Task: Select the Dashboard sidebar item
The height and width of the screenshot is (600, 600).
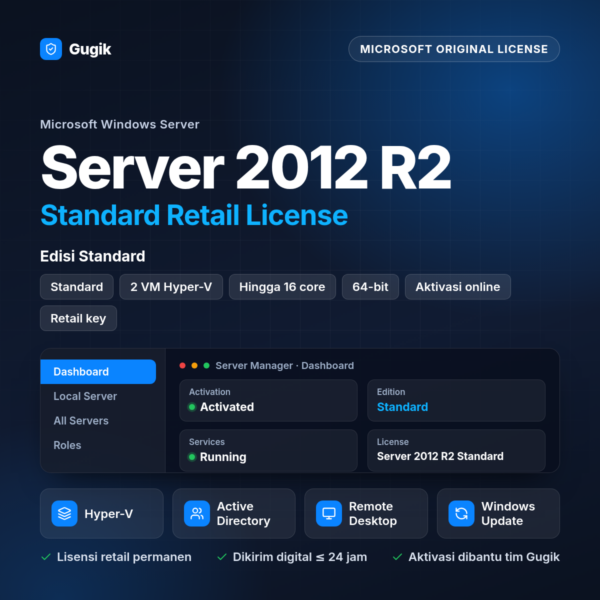Action: coord(98,372)
